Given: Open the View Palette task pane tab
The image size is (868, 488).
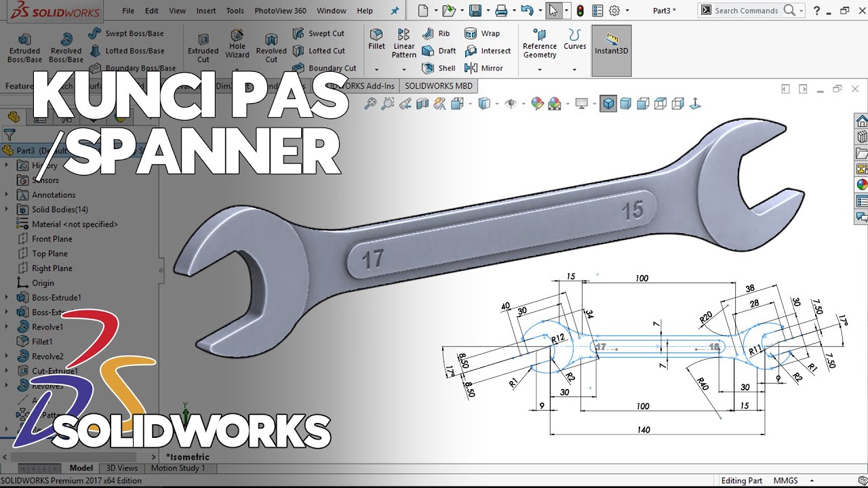Looking at the screenshot, I should pyautogui.click(x=861, y=169).
